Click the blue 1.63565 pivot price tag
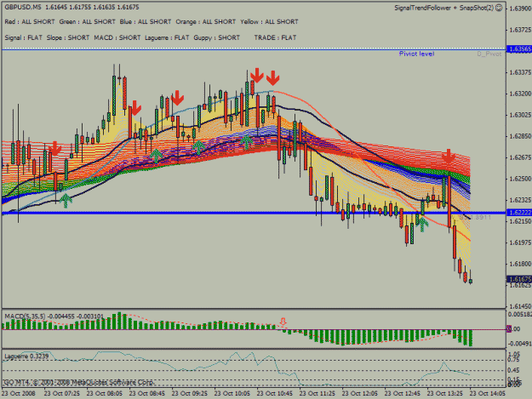The image size is (532, 399). click(x=519, y=49)
